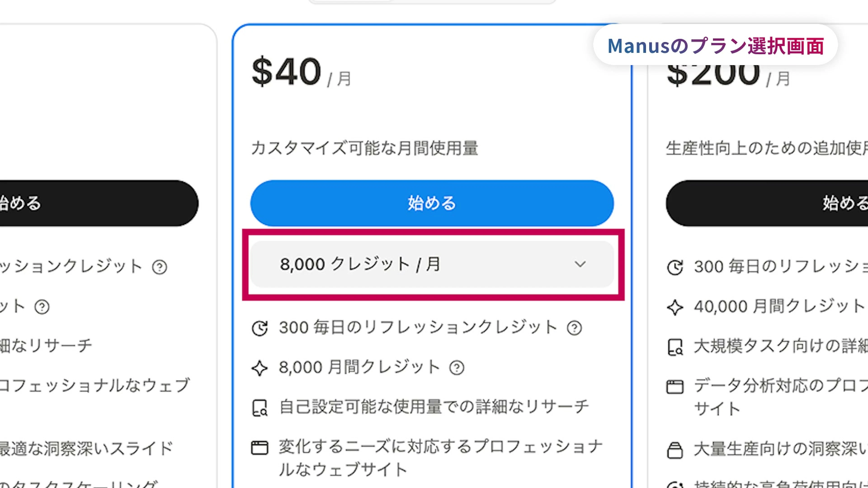This screenshot has height=488, width=868.
Task: Click help icon beside ッションクレジット in left plan
Action: click(159, 267)
